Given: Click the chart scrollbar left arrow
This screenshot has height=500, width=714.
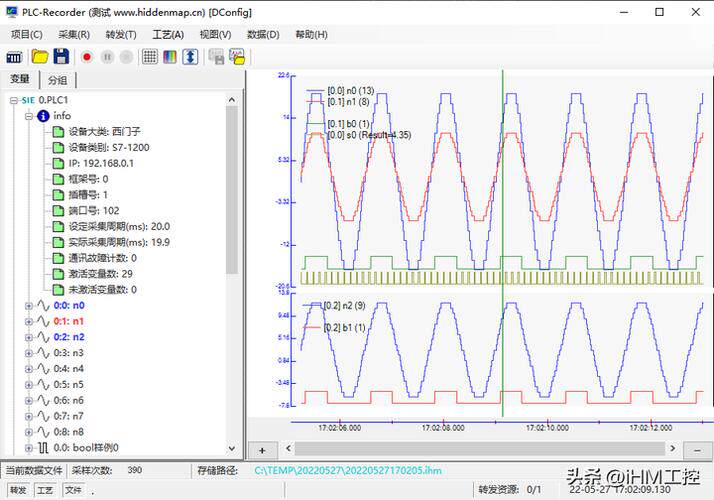Looking at the screenshot, I should point(289,449).
